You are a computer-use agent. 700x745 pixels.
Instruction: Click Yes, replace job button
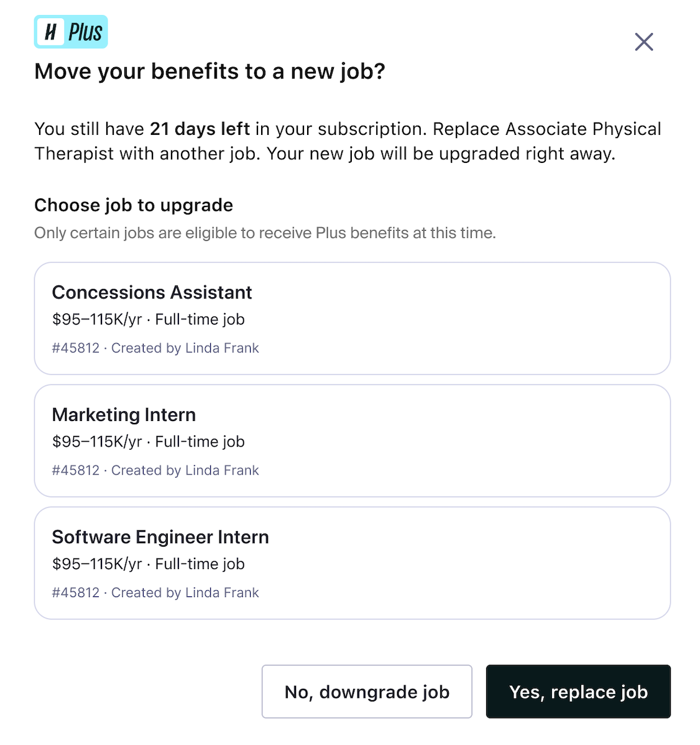tap(578, 692)
